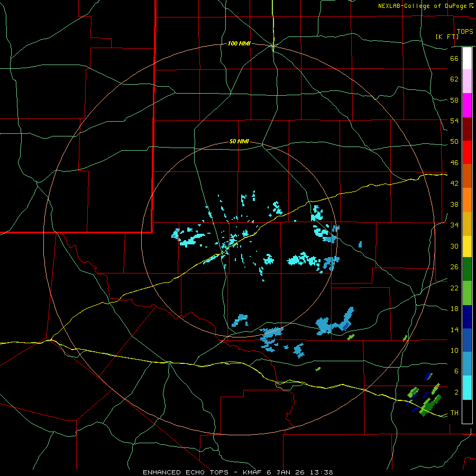The height and width of the screenshot is (476, 476).
Task: Click the "100 NMI" range ring label
Action: pos(239,44)
